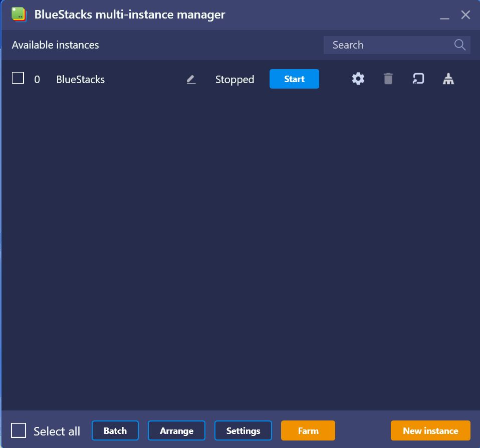
Task: Click the delete trash icon for BlueStacks instance
Action: [388, 79]
